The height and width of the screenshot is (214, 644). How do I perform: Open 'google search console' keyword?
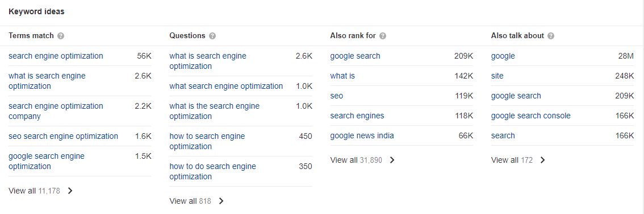click(x=530, y=116)
